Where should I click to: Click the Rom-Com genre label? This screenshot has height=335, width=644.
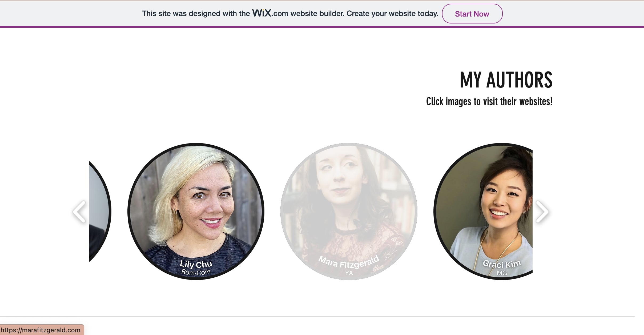tap(196, 272)
